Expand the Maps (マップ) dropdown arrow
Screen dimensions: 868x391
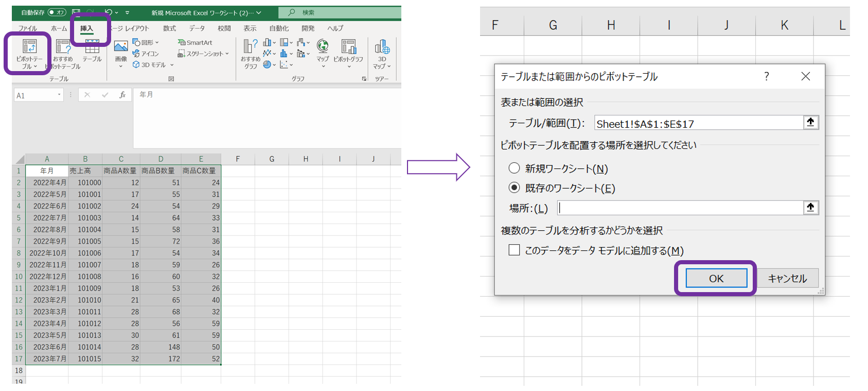pos(323,66)
